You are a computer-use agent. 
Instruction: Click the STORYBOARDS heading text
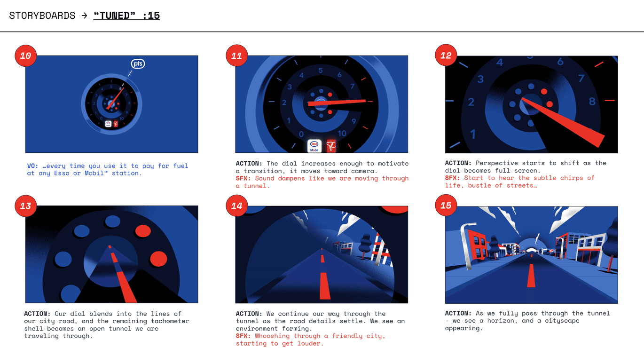42,16
